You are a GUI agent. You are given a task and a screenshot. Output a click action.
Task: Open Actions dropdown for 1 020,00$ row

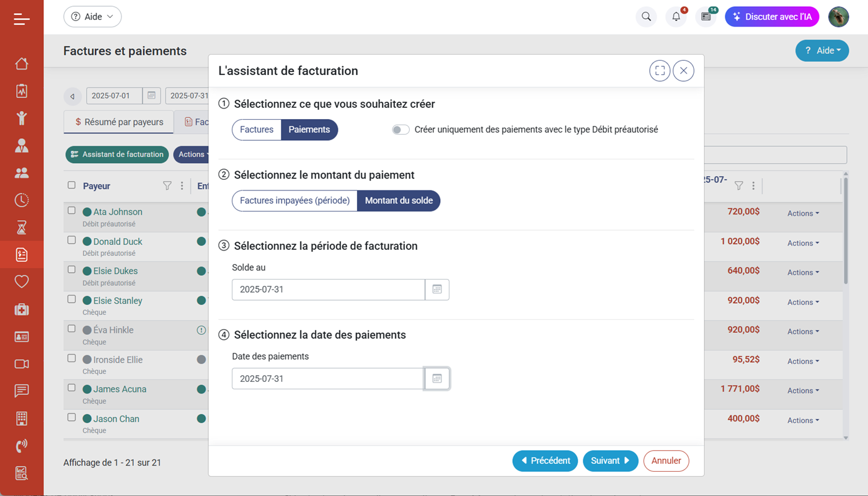click(x=803, y=243)
